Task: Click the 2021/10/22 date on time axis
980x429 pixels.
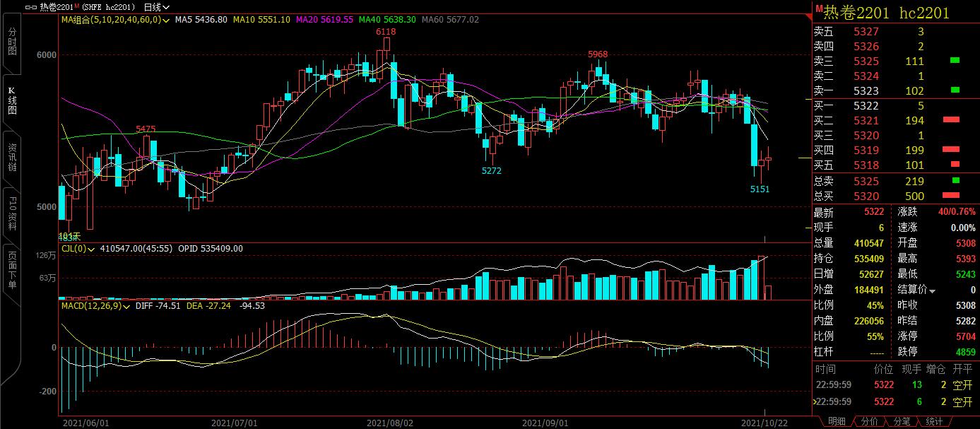Action: (x=764, y=423)
